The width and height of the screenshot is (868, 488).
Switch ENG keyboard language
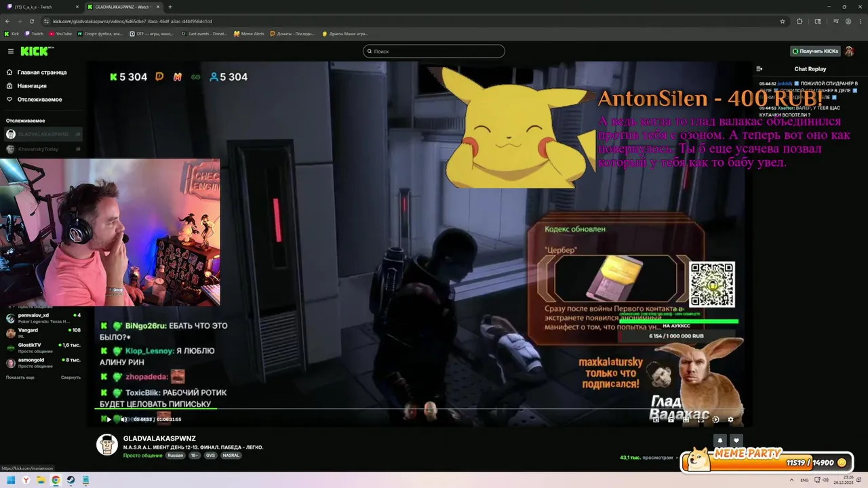click(x=804, y=480)
